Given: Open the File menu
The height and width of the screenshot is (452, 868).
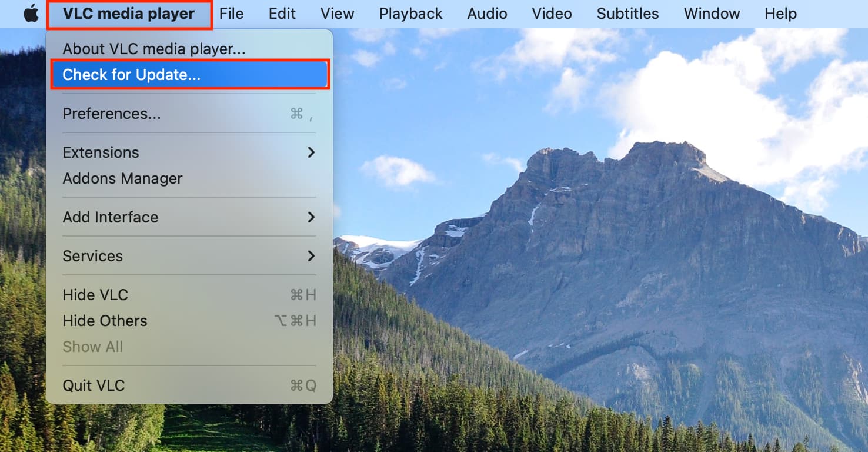Looking at the screenshot, I should [231, 14].
